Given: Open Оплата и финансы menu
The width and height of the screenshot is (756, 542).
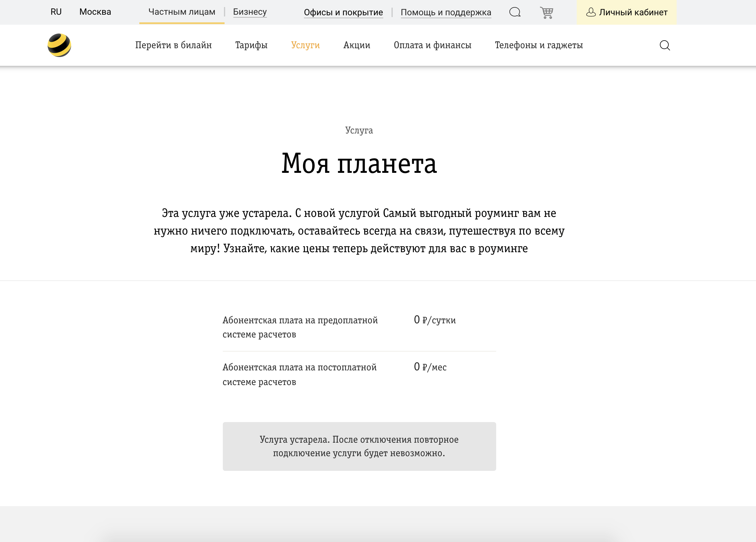Looking at the screenshot, I should 432,45.
